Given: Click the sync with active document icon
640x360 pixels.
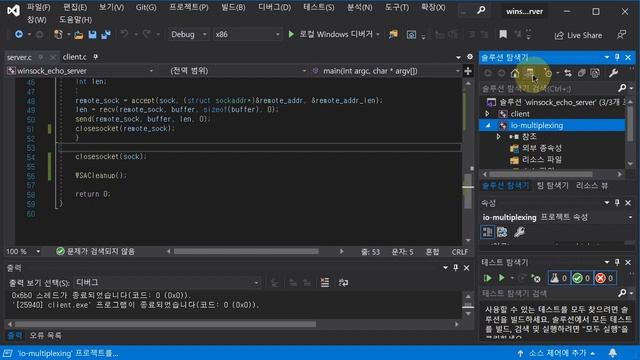Looking at the screenshot, I should pos(568,73).
